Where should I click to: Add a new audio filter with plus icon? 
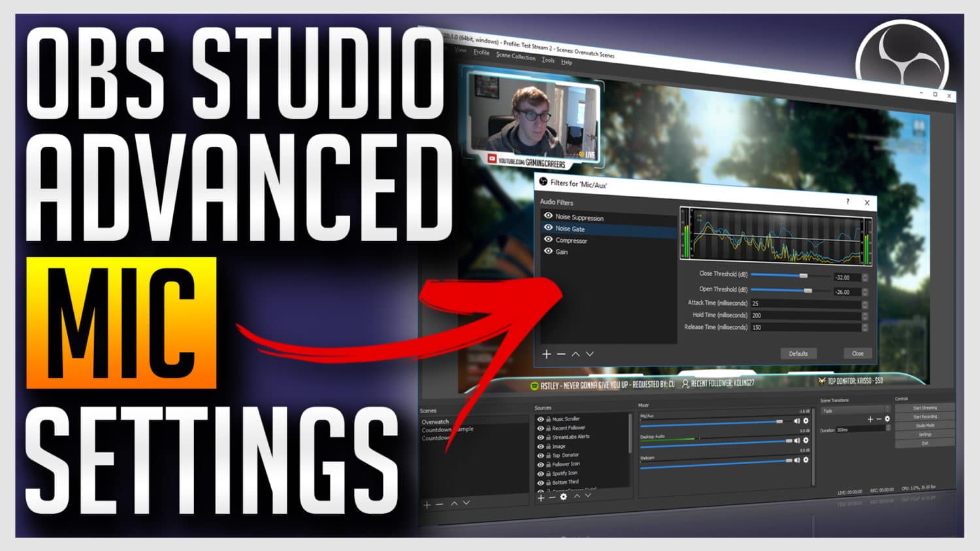(x=547, y=354)
